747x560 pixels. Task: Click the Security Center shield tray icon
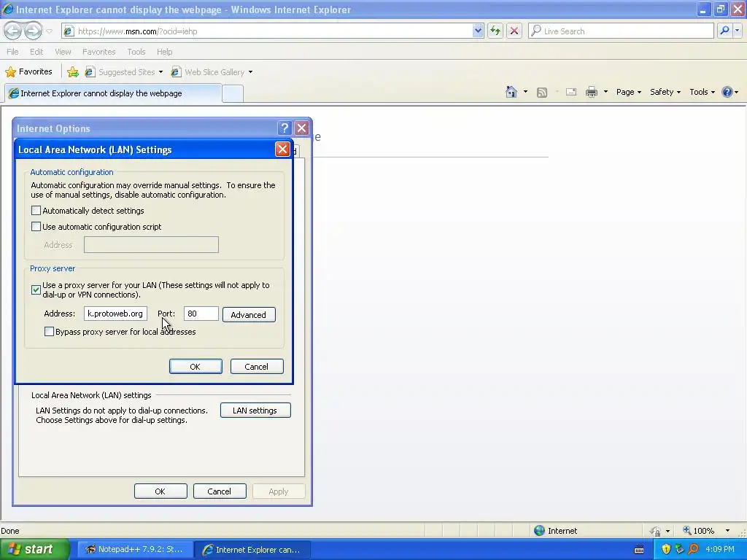click(x=666, y=550)
